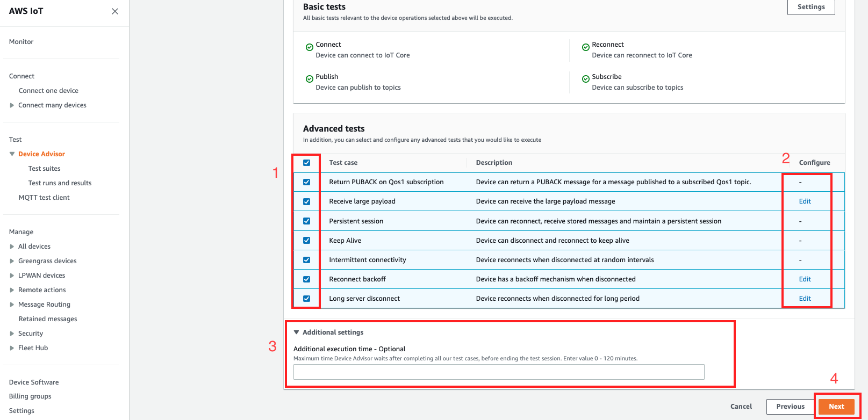The width and height of the screenshot is (868, 420).
Task: Click the Reconnect test green checkmark icon
Action: tap(585, 47)
